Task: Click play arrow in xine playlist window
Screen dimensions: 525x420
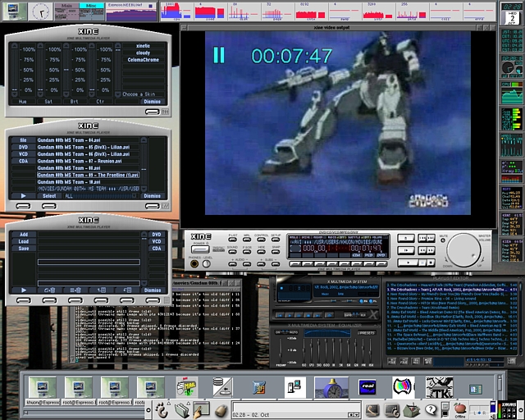Action: click(x=24, y=290)
